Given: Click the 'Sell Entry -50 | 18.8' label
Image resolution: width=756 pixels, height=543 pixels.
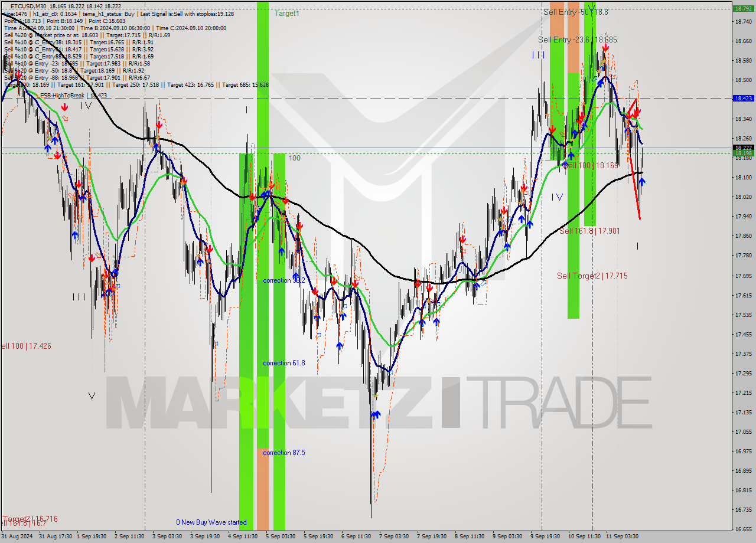Looking at the screenshot, I should [576, 12].
